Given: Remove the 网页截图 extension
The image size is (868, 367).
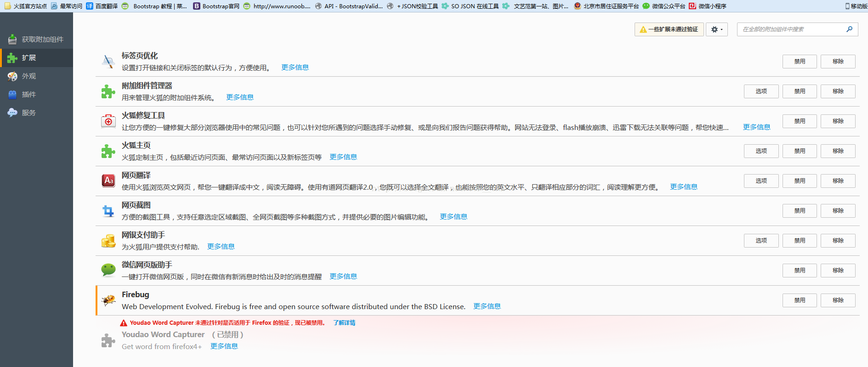Looking at the screenshot, I should [838, 211].
